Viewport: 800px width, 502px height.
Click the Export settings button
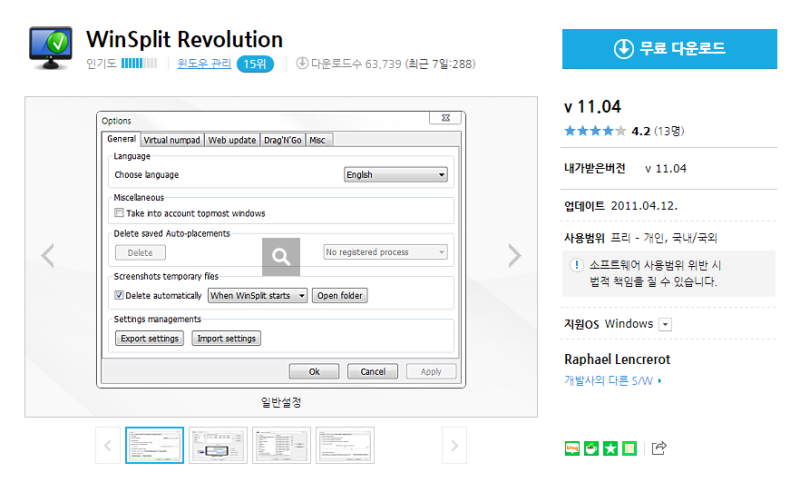click(x=149, y=338)
